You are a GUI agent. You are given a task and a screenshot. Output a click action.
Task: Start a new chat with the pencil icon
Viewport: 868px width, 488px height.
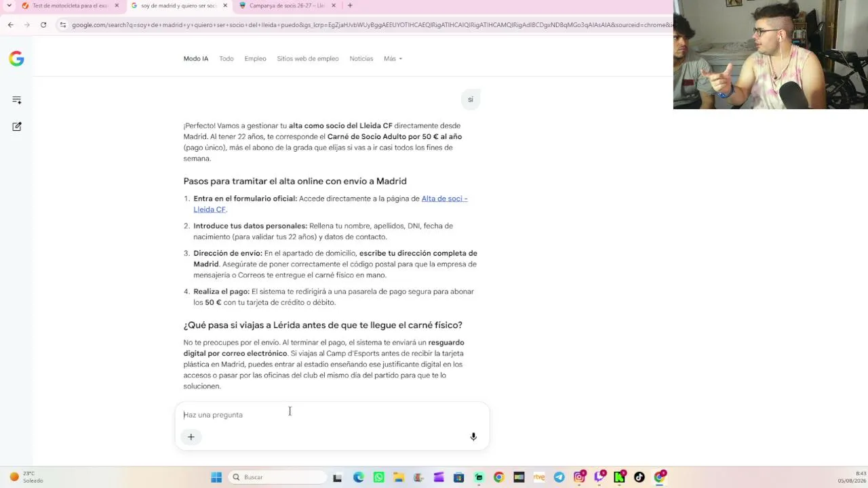(x=17, y=127)
